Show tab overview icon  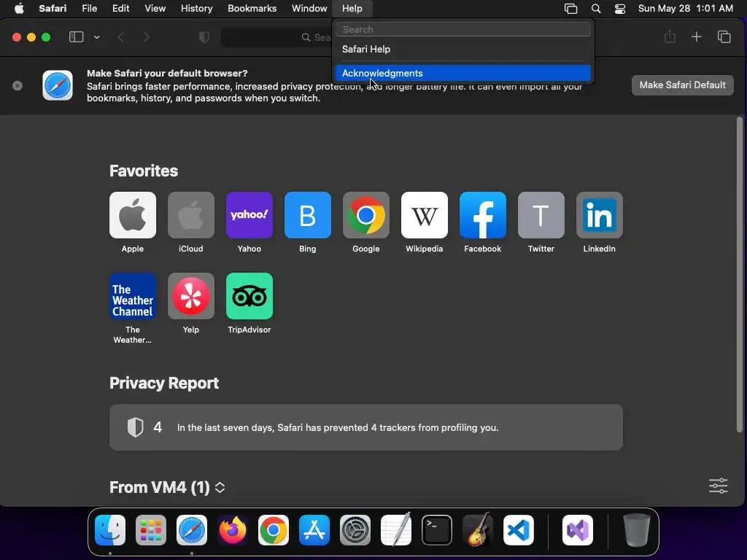click(x=724, y=36)
